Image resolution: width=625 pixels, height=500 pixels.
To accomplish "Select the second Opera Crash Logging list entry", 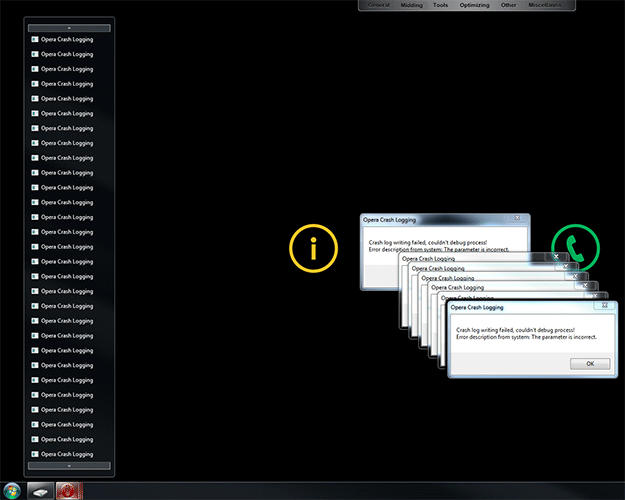I will [66, 55].
